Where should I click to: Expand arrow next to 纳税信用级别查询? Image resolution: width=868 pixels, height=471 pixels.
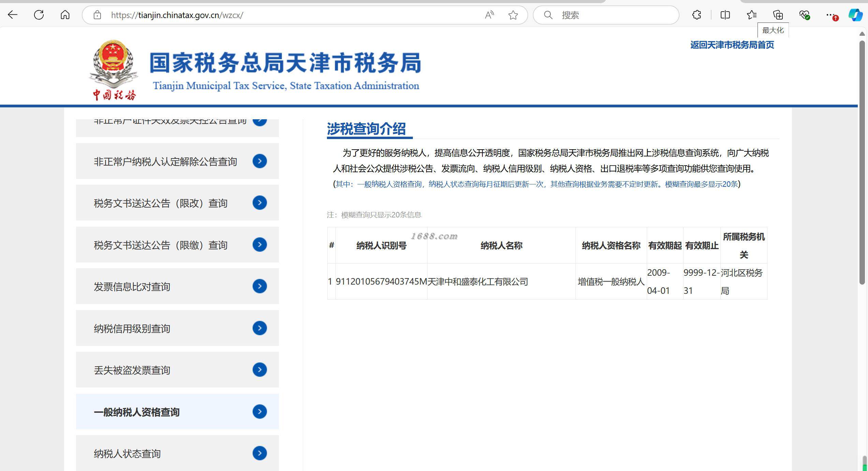(x=259, y=328)
